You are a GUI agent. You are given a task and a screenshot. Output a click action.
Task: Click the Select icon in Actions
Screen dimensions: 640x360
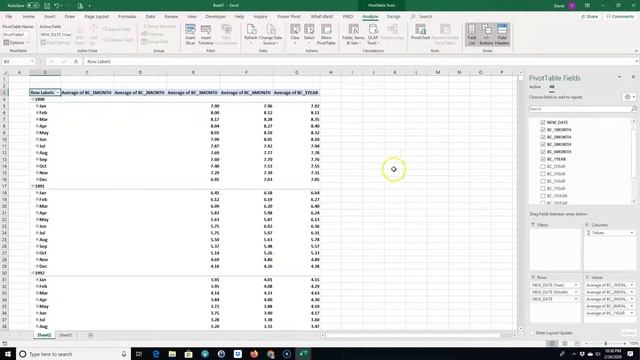click(x=309, y=33)
